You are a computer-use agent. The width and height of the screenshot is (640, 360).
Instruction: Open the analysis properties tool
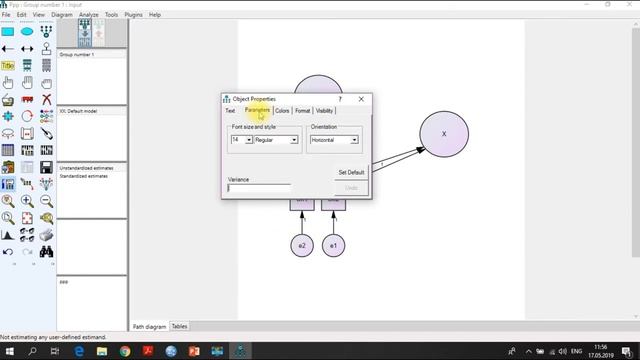[27, 150]
